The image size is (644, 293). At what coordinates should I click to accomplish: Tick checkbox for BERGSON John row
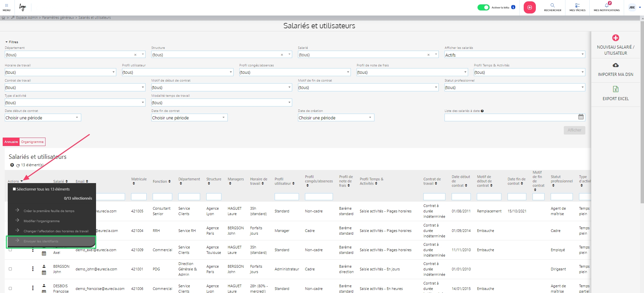point(10,269)
